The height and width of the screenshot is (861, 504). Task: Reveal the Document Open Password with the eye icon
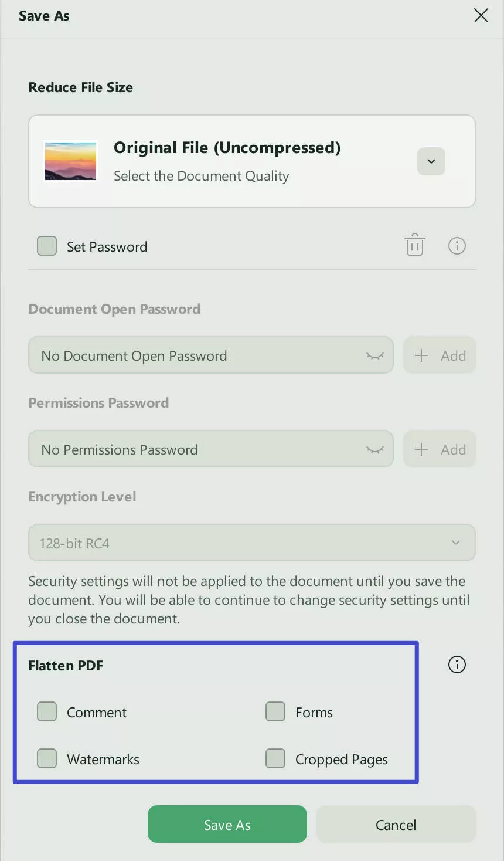pyautogui.click(x=374, y=355)
